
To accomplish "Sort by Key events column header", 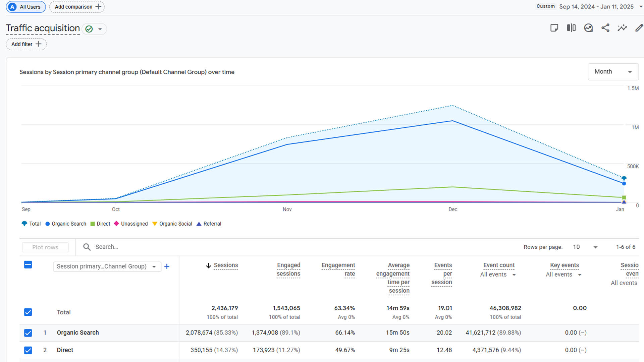I will [565, 265].
